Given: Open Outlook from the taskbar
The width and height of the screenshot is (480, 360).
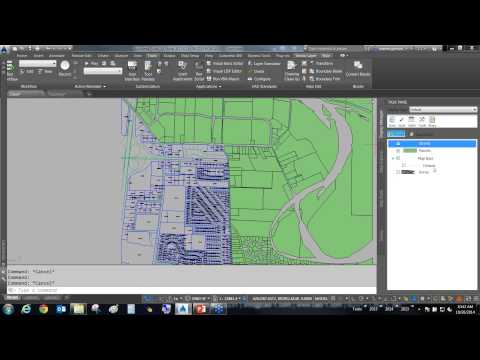Looking at the screenshot, I should 61,309.
